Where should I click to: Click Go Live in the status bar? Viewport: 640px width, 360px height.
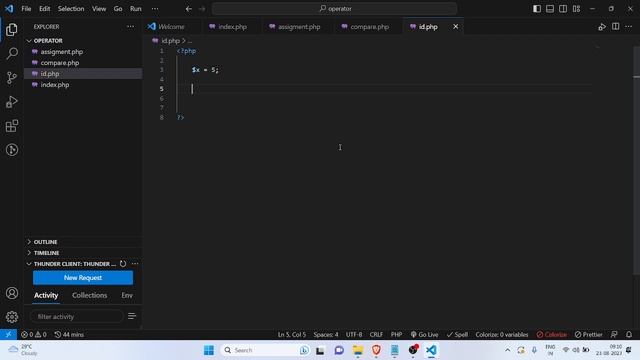click(x=424, y=334)
